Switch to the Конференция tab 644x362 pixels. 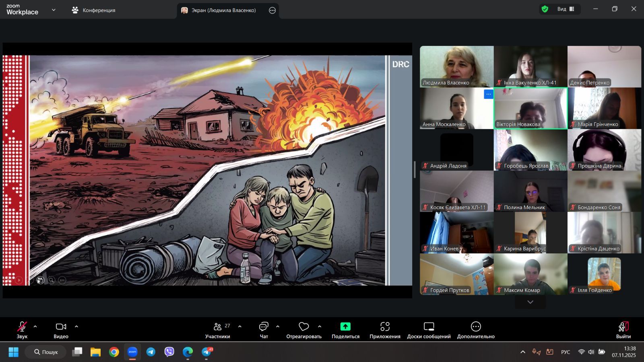click(94, 10)
